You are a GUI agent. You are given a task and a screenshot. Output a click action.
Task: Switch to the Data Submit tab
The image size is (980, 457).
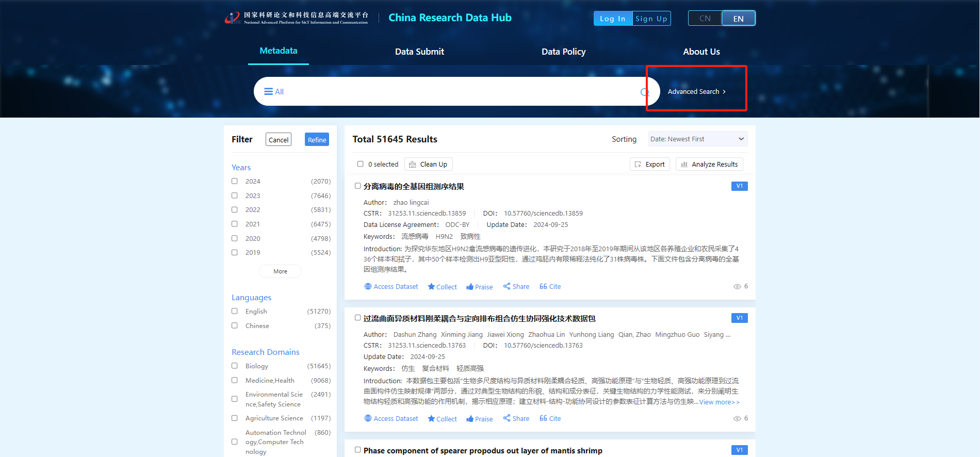[419, 52]
